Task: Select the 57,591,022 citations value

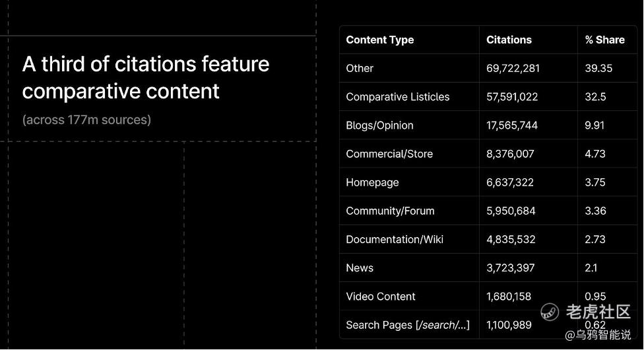Action: tap(512, 96)
